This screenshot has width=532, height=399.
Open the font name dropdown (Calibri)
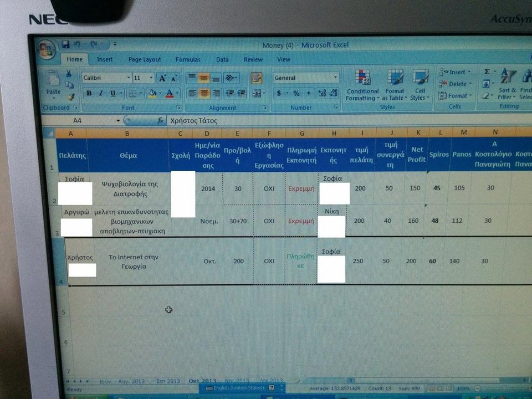click(x=129, y=78)
